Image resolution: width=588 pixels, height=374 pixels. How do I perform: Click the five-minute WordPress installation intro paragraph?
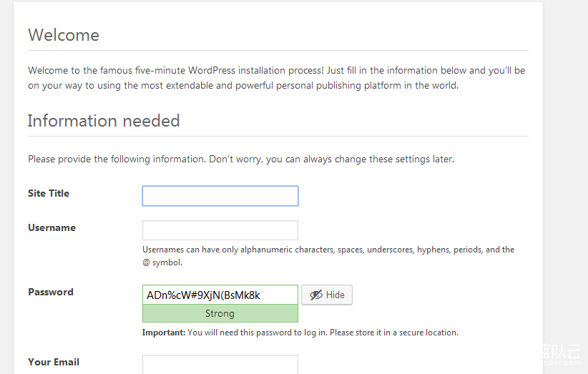tap(276, 78)
